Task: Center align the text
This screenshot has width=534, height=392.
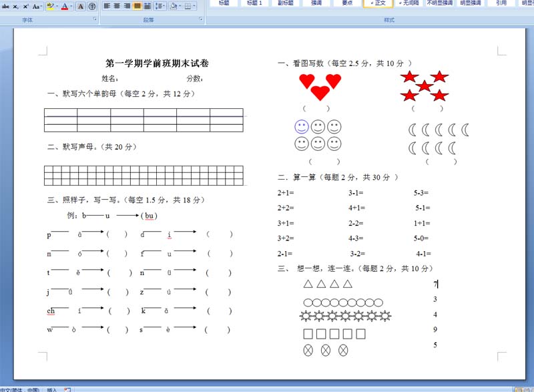Action: coord(117,6)
